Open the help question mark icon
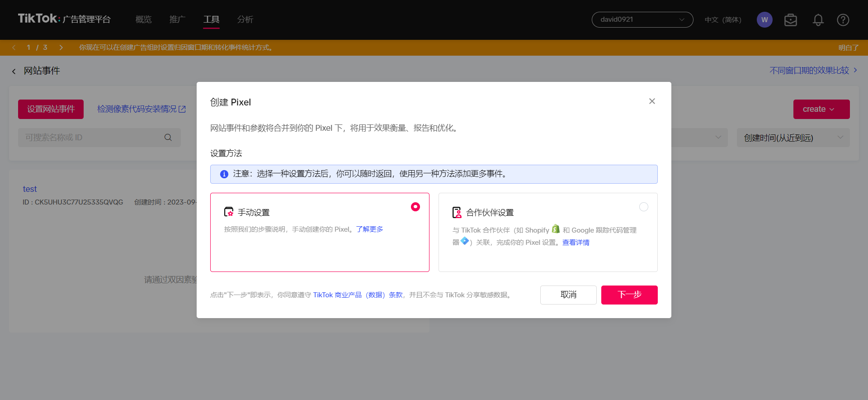The width and height of the screenshot is (868, 400). click(x=843, y=20)
